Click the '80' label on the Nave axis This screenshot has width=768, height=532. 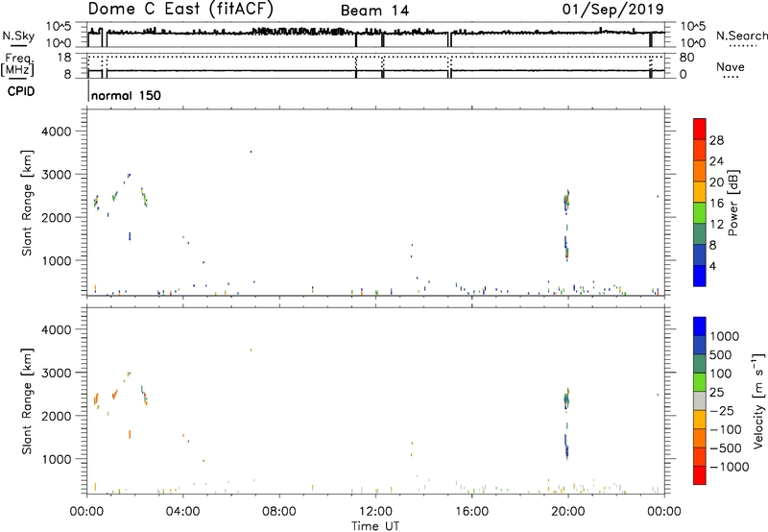tap(687, 58)
